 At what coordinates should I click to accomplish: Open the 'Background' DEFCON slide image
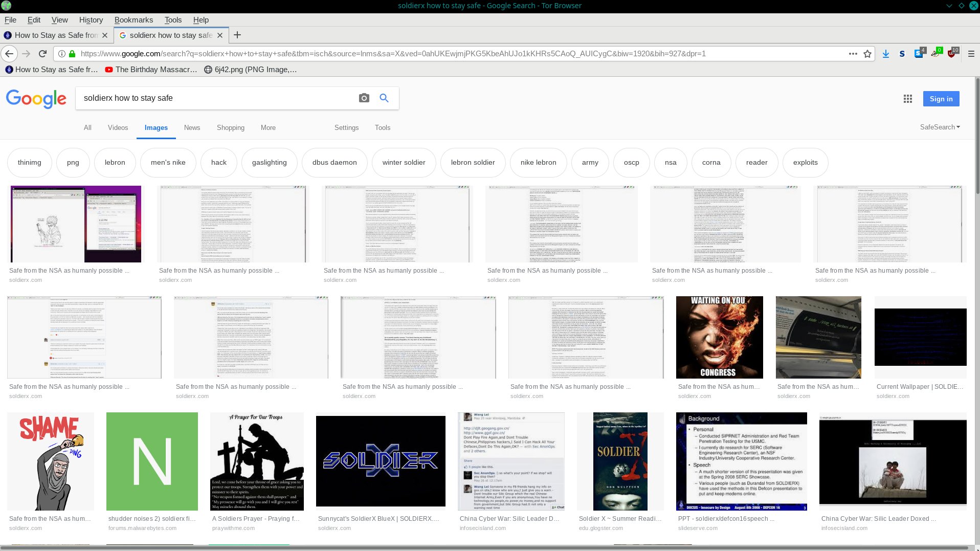[x=742, y=461]
